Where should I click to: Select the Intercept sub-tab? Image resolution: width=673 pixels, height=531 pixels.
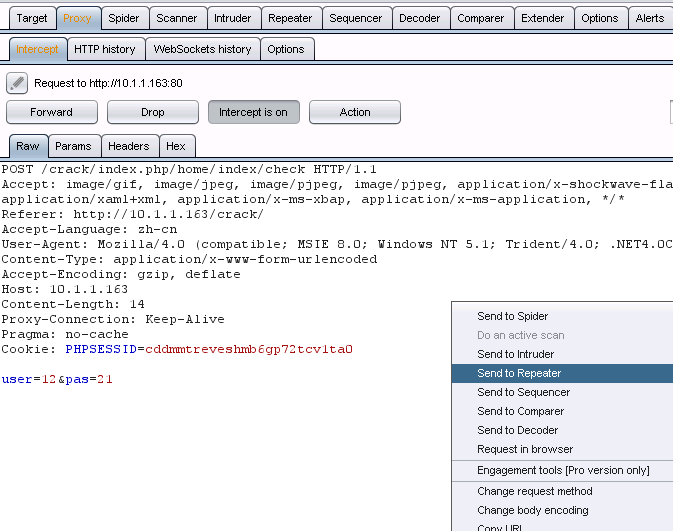tap(37, 49)
